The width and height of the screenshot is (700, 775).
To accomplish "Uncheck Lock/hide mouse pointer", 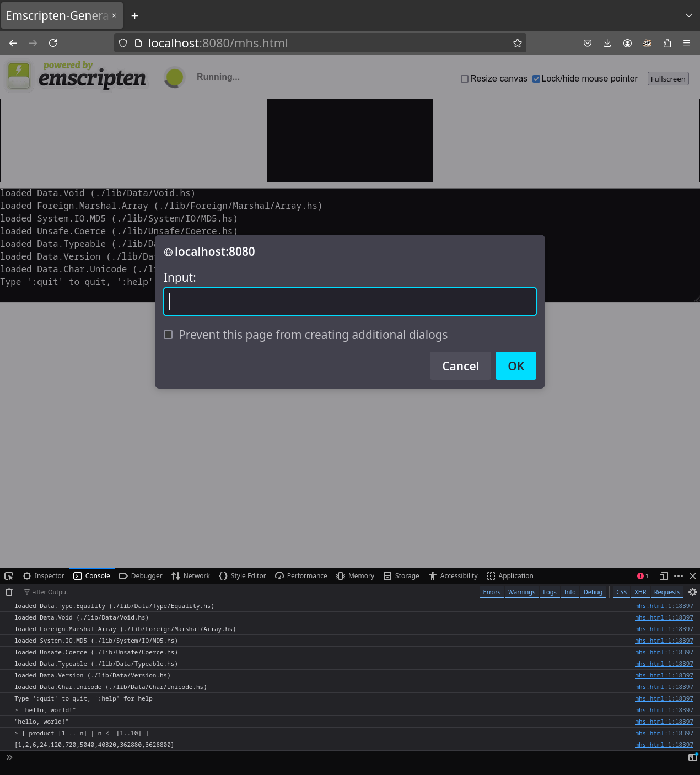I will (x=536, y=79).
